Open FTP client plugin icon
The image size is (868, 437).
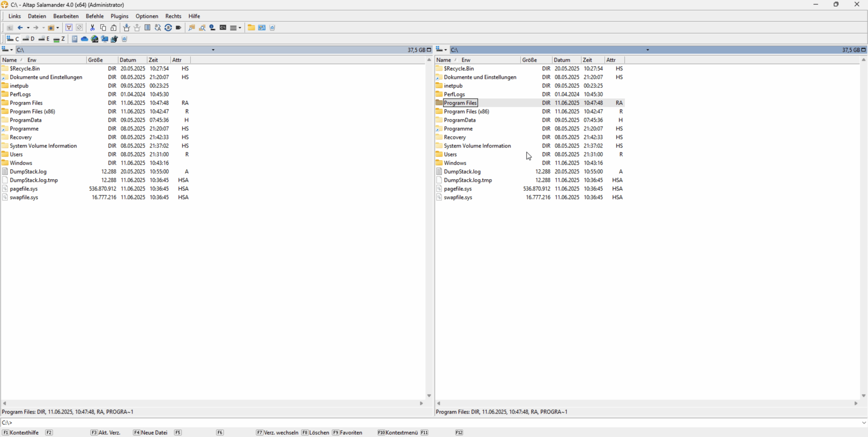point(95,39)
